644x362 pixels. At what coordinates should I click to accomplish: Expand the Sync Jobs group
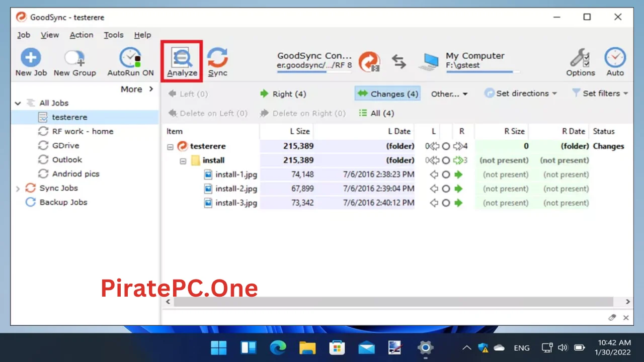click(x=18, y=188)
